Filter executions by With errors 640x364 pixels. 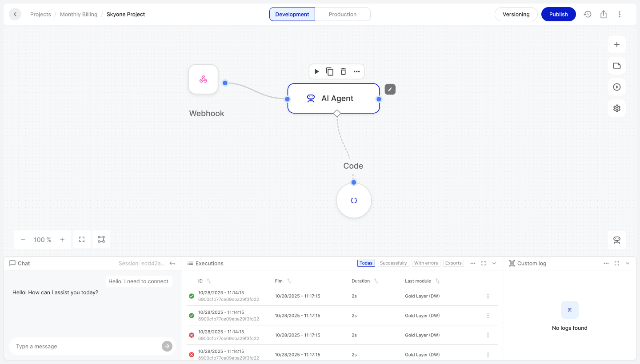pos(426,263)
